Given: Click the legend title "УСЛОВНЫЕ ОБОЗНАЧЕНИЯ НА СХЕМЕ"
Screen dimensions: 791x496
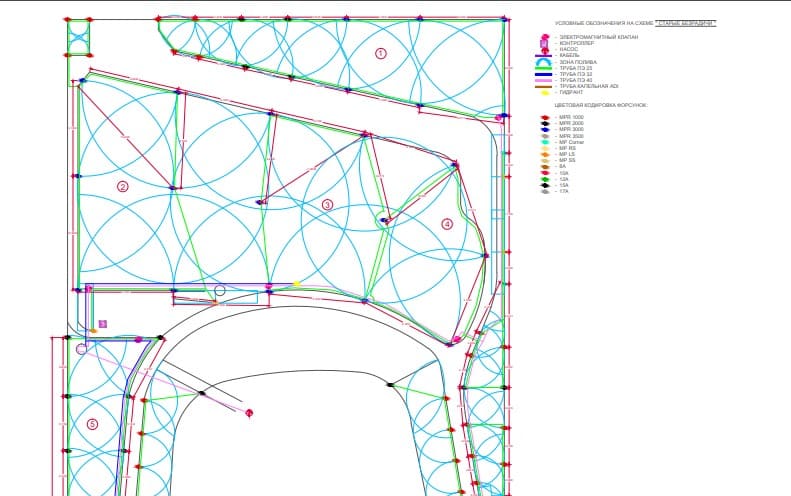Looking at the screenshot, I should 604,23.
